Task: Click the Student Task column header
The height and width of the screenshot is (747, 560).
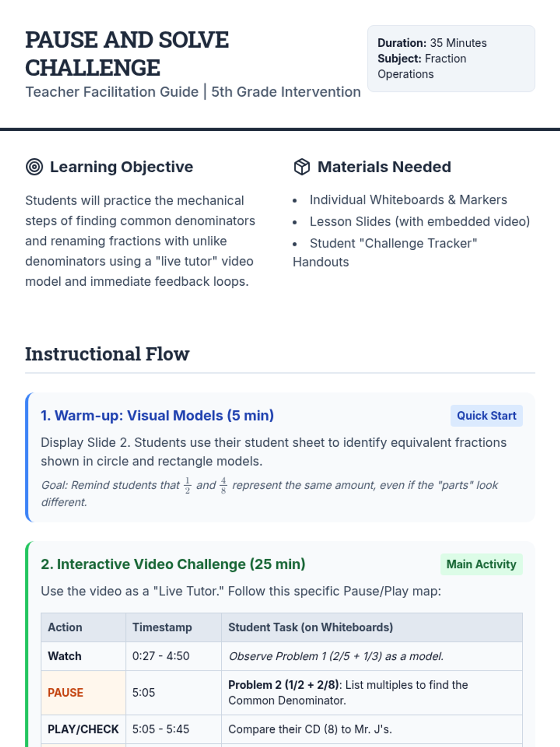Action: point(310,627)
